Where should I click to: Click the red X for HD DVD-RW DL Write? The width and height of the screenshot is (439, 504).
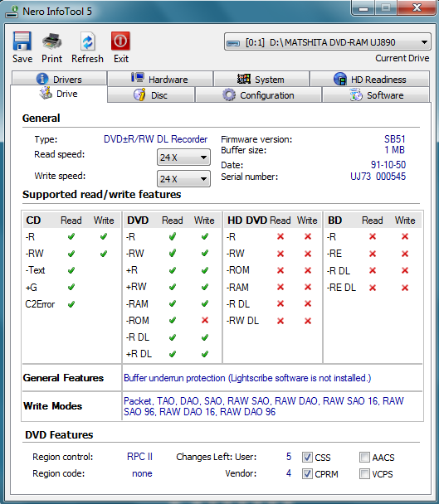click(x=308, y=321)
